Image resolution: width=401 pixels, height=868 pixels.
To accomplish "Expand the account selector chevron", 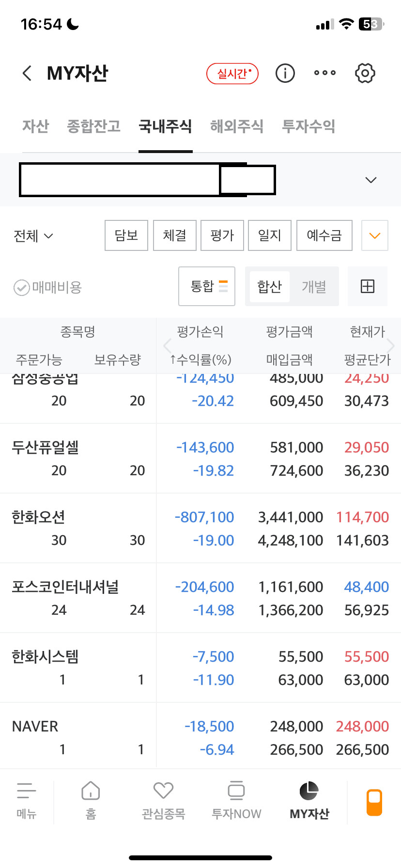I will click(370, 180).
